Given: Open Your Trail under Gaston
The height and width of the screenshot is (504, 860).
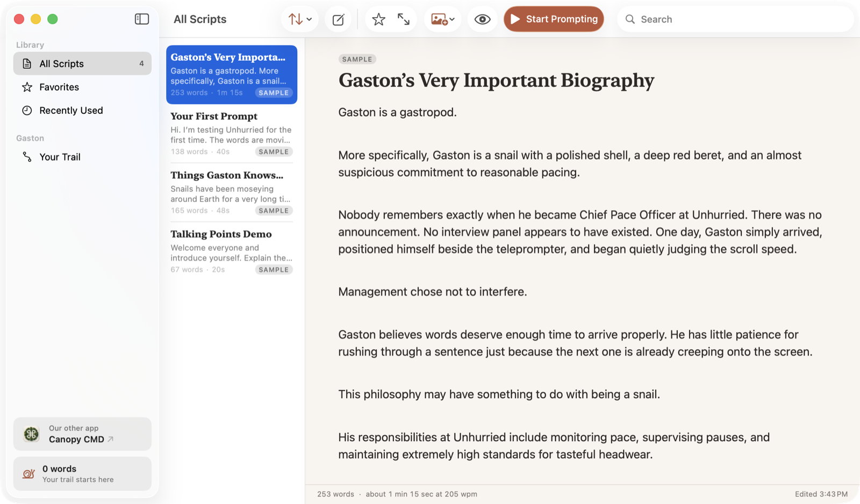Looking at the screenshot, I should click(82, 157).
